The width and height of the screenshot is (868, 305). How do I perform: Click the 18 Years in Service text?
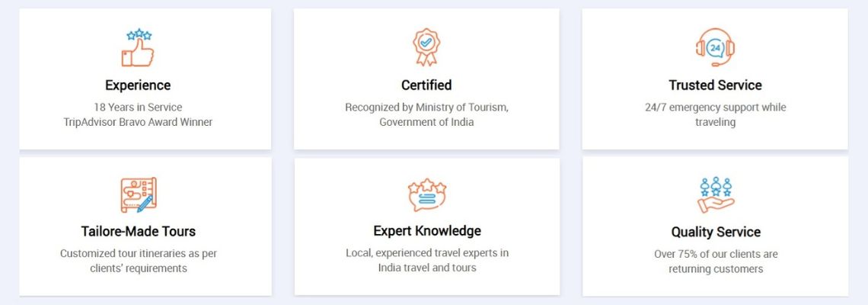138,107
